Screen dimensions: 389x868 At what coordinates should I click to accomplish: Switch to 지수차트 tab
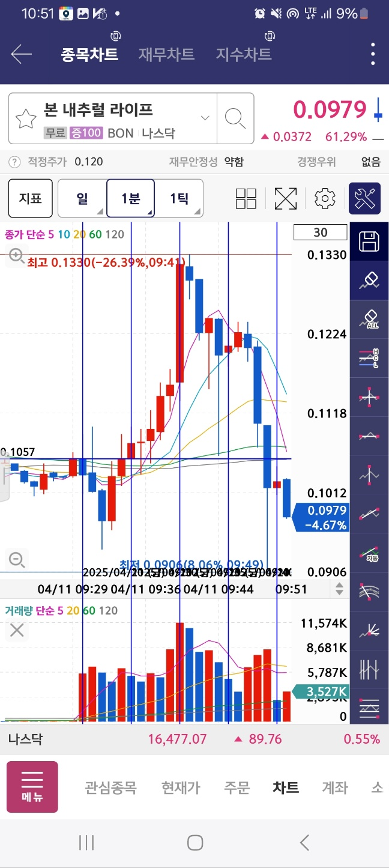[244, 55]
